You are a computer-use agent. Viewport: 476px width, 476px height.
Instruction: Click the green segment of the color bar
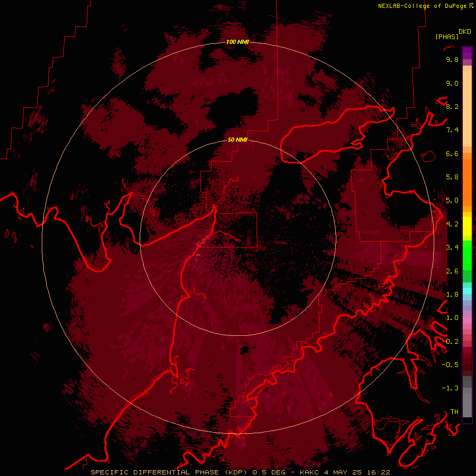(x=467, y=255)
